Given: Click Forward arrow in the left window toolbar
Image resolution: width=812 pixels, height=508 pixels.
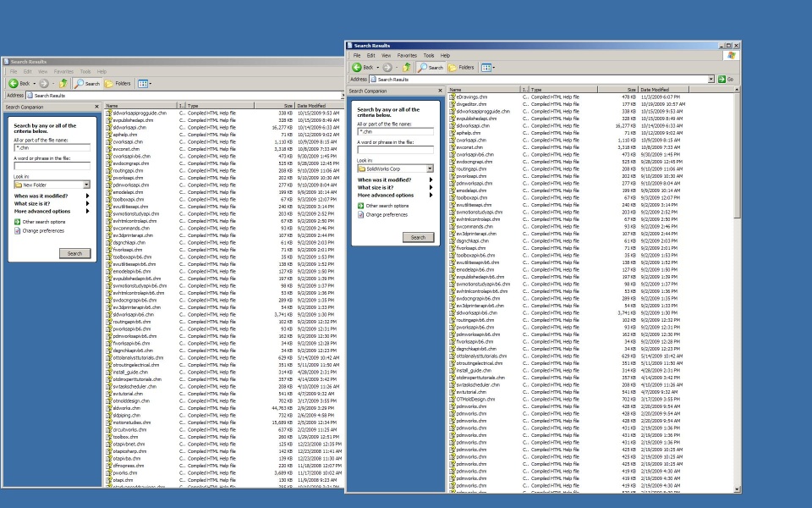Looking at the screenshot, I should tap(44, 84).
